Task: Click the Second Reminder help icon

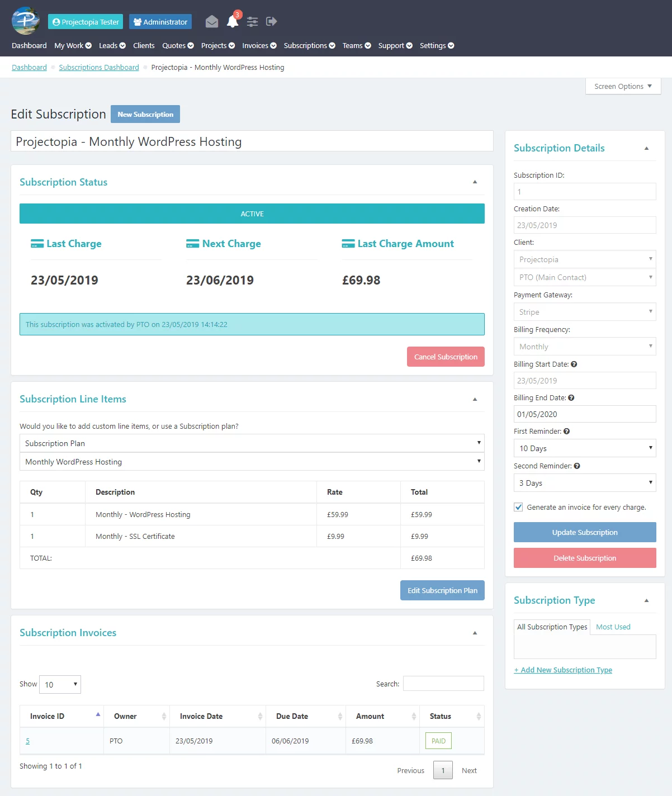Action: point(577,466)
